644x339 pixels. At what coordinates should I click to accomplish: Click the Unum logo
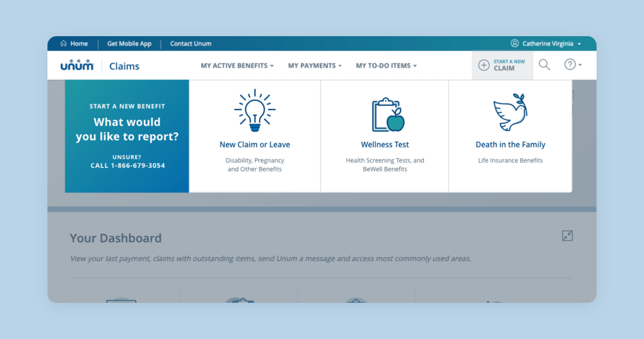77,66
